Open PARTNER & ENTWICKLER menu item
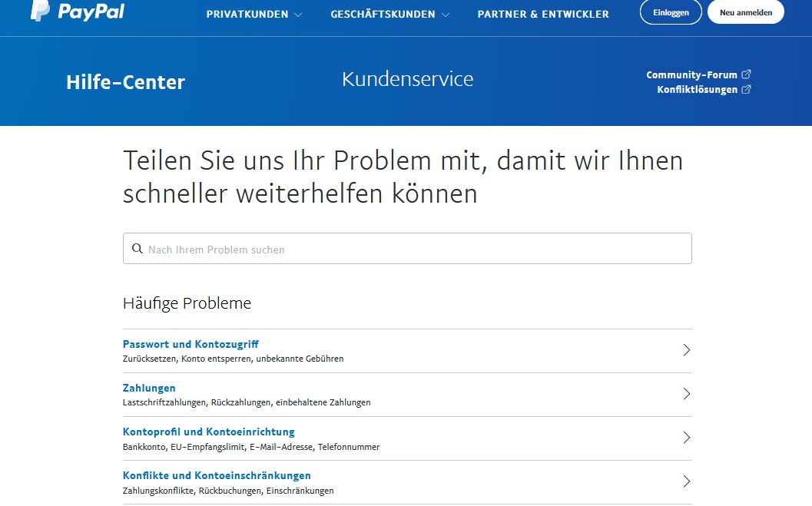The height and width of the screenshot is (506, 812). pyautogui.click(x=543, y=15)
